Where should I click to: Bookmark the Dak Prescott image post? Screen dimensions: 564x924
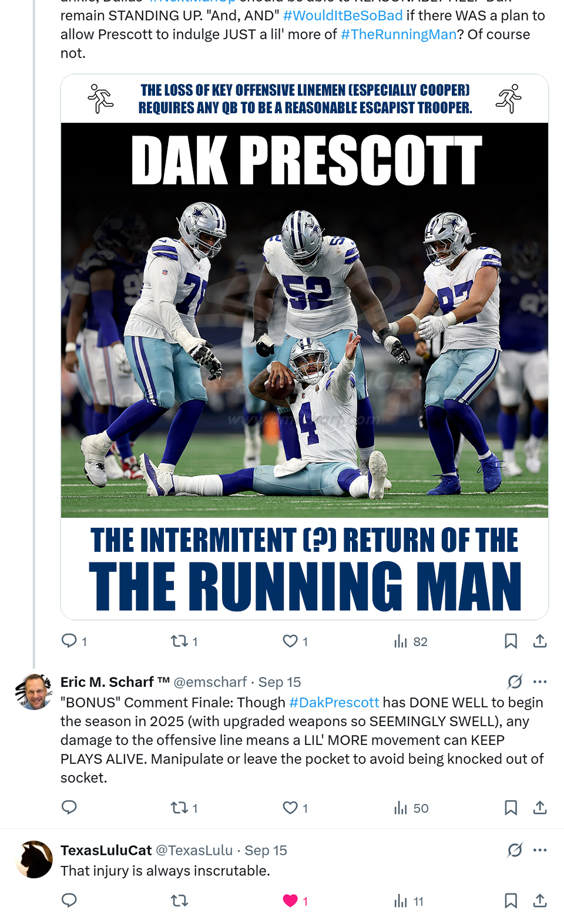(x=511, y=641)
